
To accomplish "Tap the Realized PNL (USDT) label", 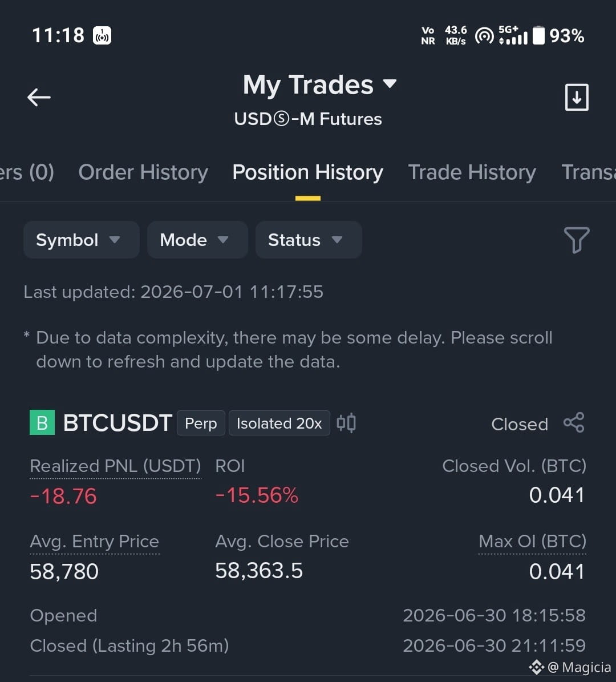I will [115, 466].
